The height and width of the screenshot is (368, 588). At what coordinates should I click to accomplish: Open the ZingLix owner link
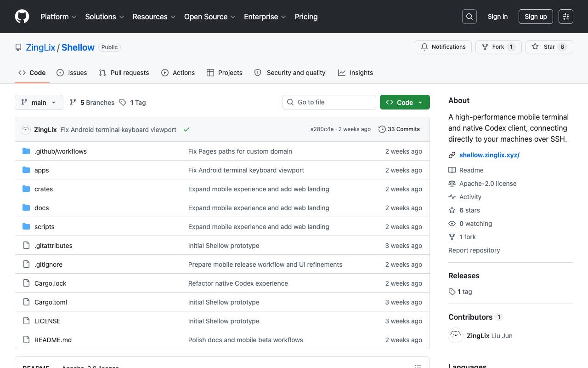(40, 47)
